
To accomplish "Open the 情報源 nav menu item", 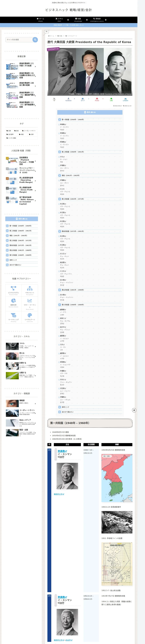I will pos(97,20).
